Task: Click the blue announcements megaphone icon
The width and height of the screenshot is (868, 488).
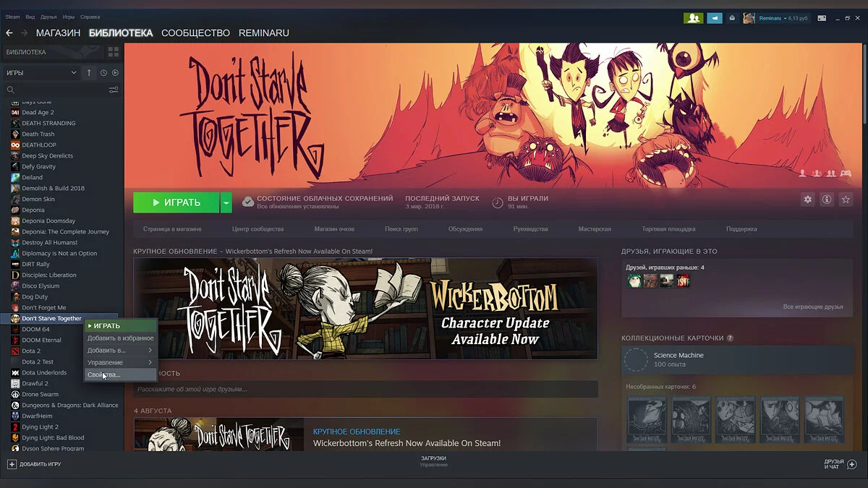Action: [x=715, y=18]
